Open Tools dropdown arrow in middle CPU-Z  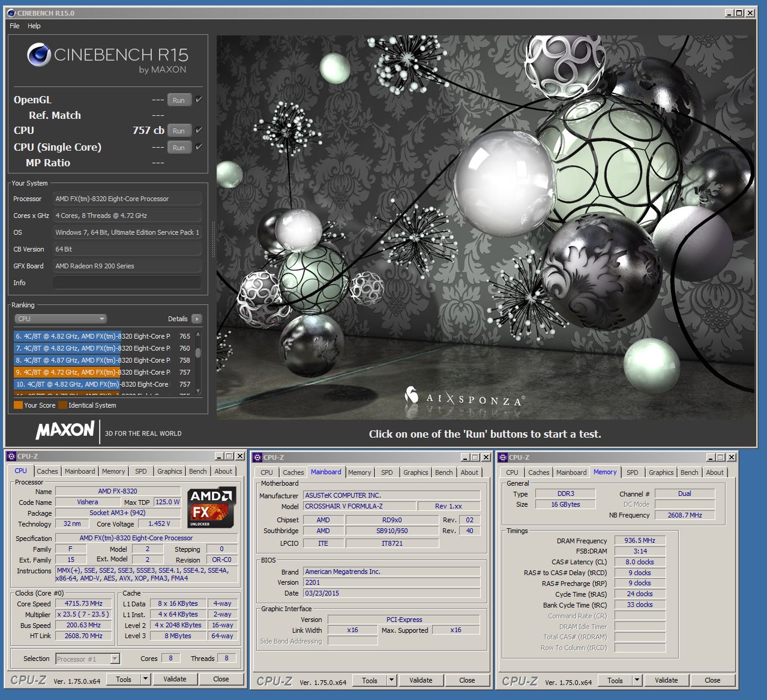pos(391,680)
